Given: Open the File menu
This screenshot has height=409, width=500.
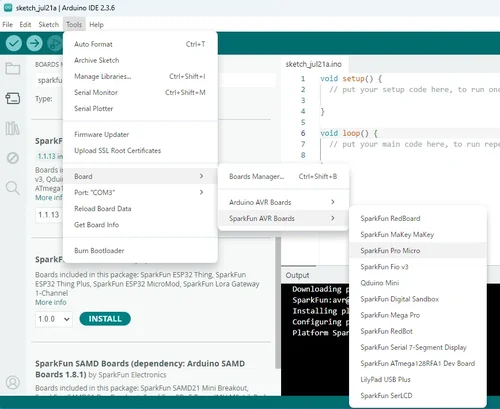Looking at the screenshot, I should pyautogui.click(x=7, y=25).
